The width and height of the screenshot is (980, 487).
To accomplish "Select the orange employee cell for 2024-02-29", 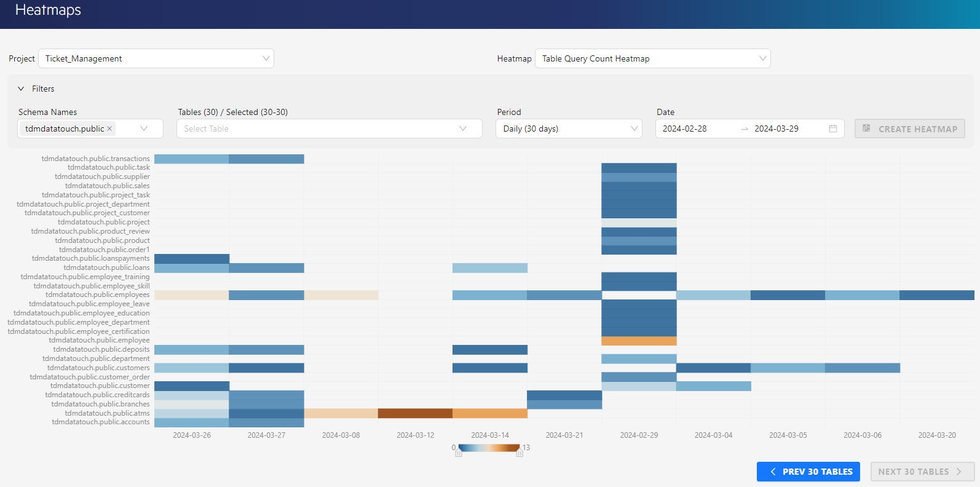I will (x=639, y=341).
